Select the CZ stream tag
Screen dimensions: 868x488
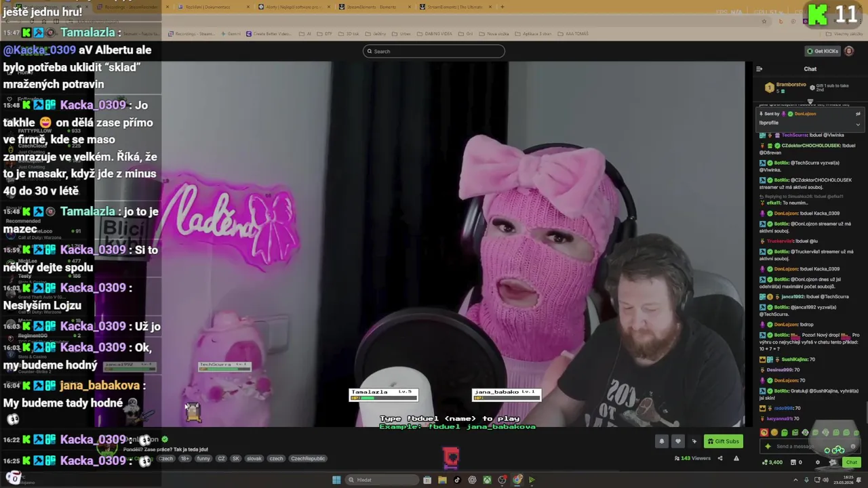[x=221, y=458]
